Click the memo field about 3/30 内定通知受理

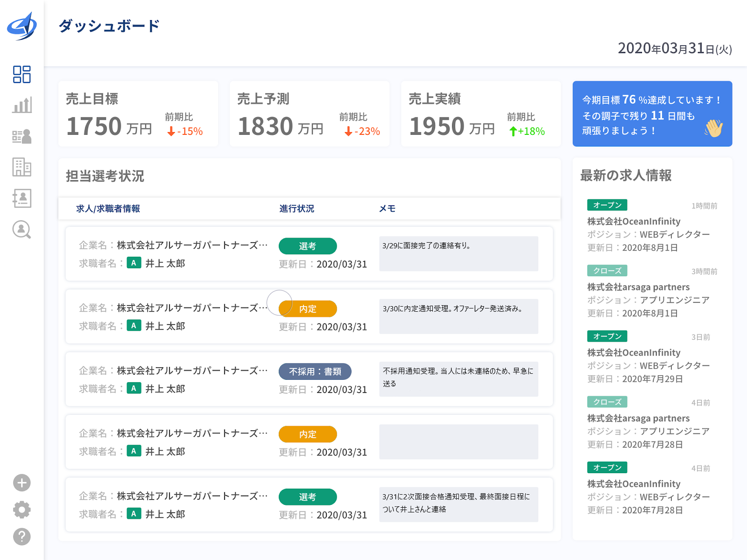[x=458, y=316]
